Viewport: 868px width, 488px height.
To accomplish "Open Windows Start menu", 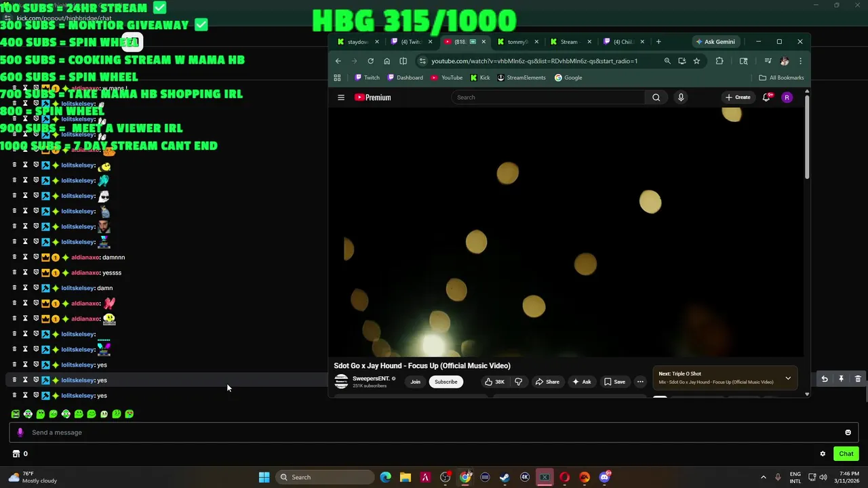I will click(264, 477).
